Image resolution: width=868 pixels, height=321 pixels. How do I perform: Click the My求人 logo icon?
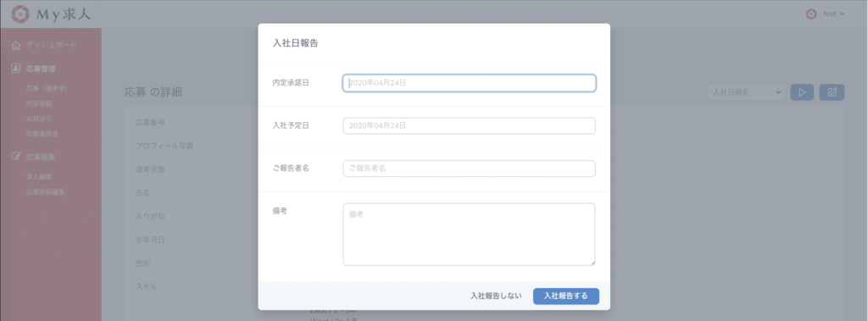point(21,14)
